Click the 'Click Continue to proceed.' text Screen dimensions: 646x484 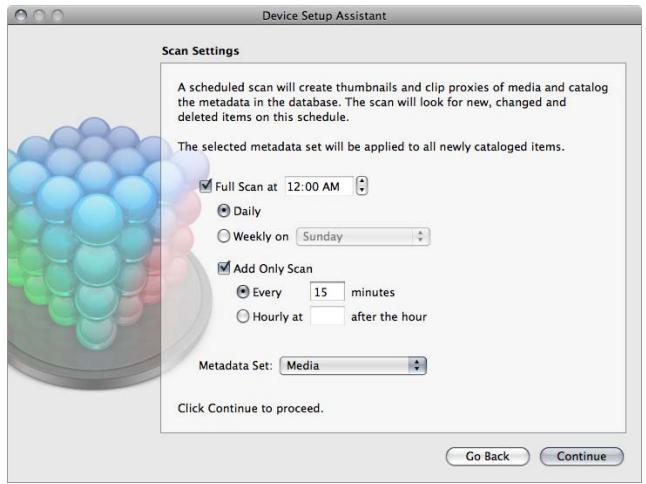pyautogui.click(x=250, y=408)
